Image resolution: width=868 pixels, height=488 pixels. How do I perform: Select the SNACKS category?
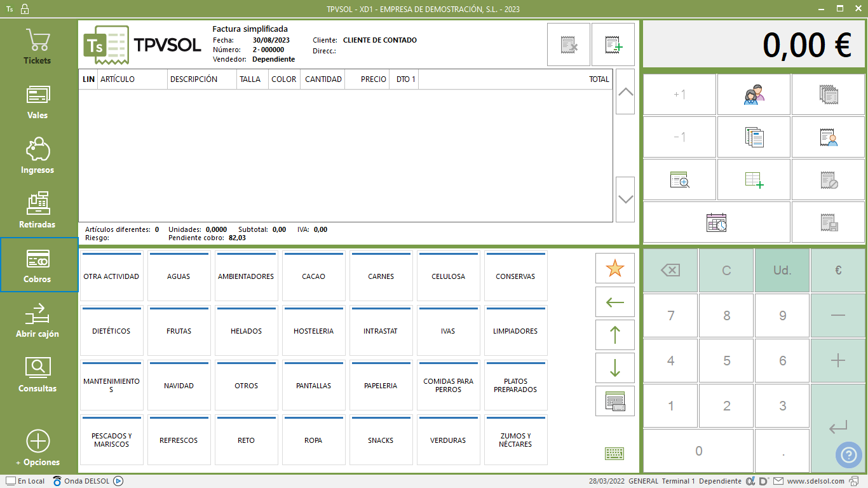[x=381, y=440]
